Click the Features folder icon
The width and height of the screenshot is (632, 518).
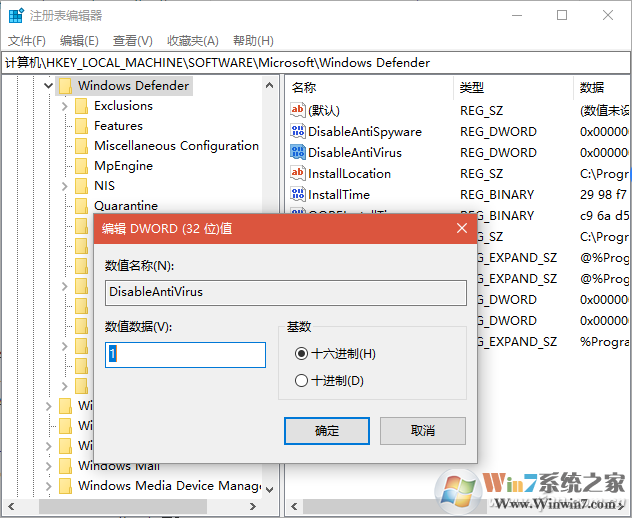[81, 126]
